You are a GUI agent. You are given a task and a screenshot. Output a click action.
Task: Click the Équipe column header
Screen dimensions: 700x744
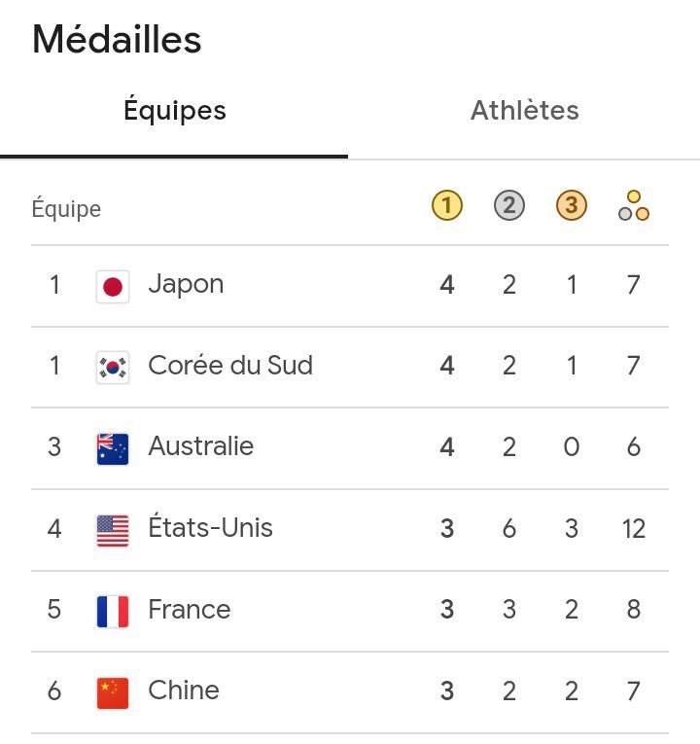click(x=66, y=209)
